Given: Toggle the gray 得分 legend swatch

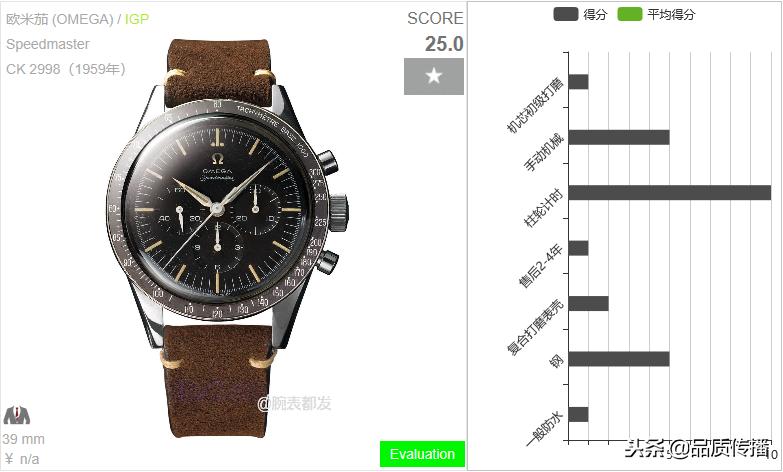Looking at the screenshot, I should 565,14.
